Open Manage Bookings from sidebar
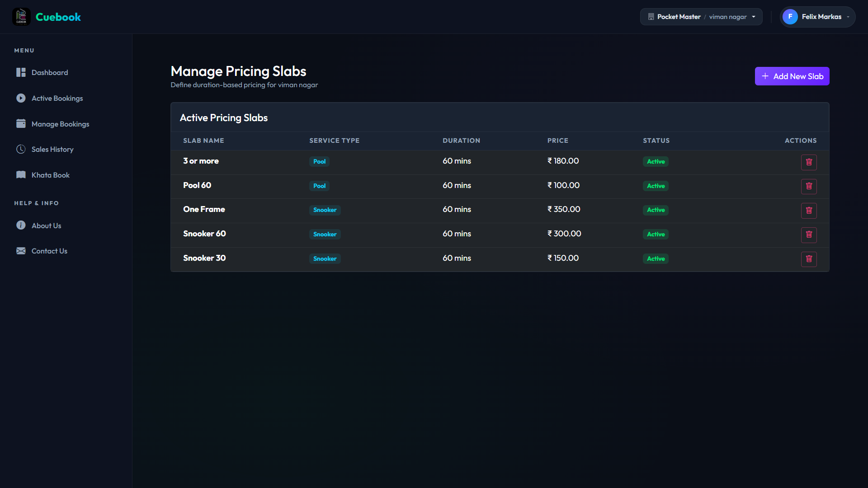This screenshot has height=488, width=868. [60, 124]
